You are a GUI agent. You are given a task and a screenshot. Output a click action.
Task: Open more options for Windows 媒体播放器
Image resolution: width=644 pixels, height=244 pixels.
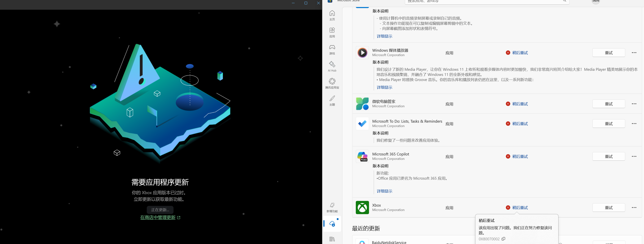634,53
